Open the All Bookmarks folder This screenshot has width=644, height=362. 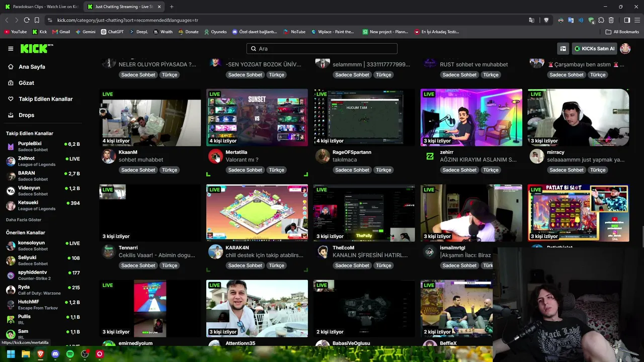tap(622, 32)
